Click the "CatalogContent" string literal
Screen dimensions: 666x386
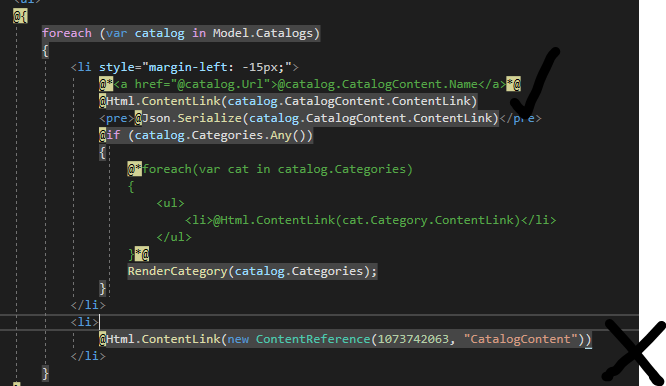tap(520, 339)
